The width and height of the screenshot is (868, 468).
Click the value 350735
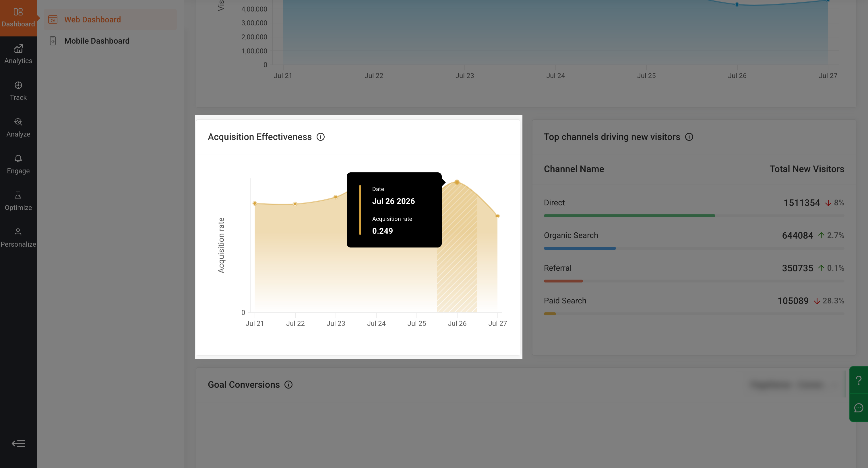[798, 268]
